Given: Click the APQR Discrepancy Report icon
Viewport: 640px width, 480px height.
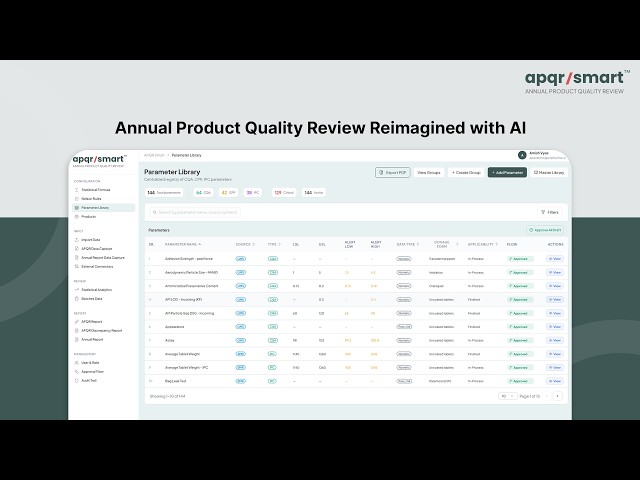Looking at the screenshot, I should point(77,331).
